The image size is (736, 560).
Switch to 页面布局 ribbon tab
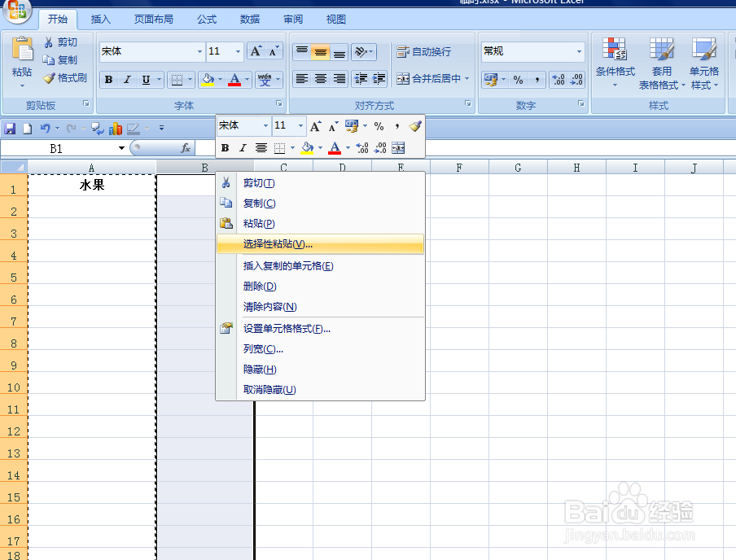pyautogui.click(x=154, y=20)
